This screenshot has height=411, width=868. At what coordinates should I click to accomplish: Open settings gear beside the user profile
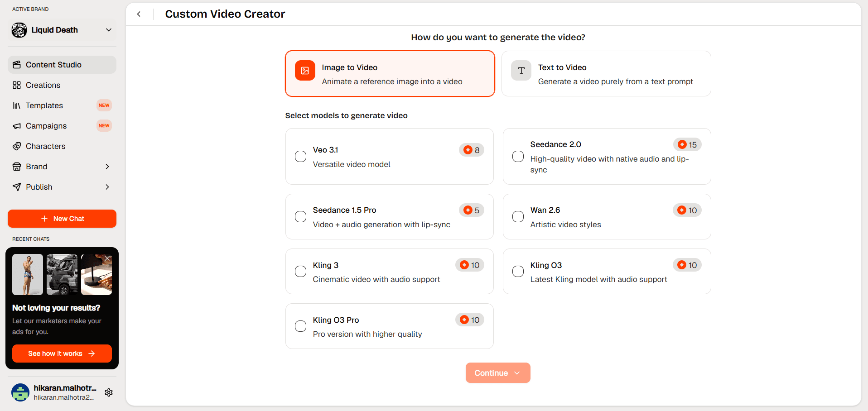[109, 392]
